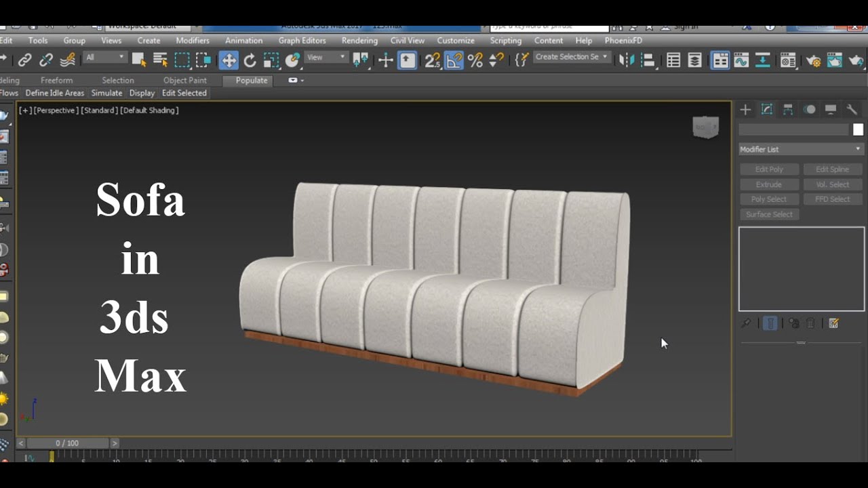Open Create Selection Set dropdown
868x488 pixels.
tap(571, 57)
